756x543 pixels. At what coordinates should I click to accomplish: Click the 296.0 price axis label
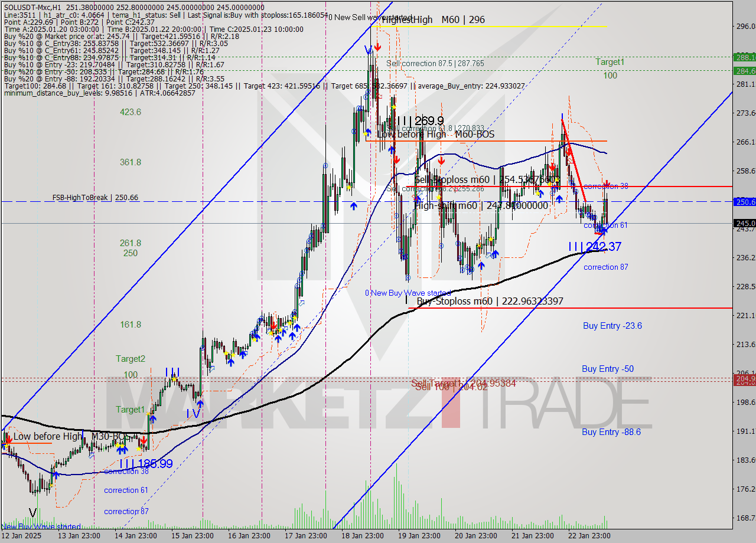(745, 26)
